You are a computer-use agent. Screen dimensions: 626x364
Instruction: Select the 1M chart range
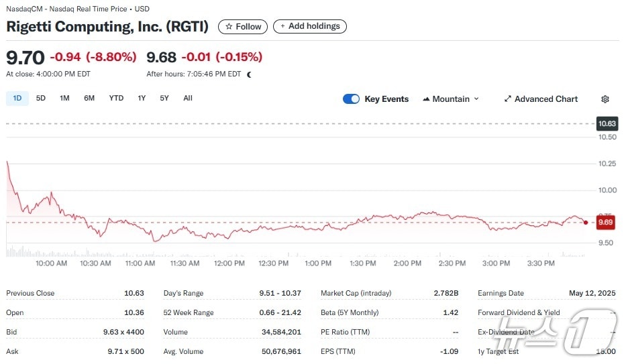click(64, 99)
